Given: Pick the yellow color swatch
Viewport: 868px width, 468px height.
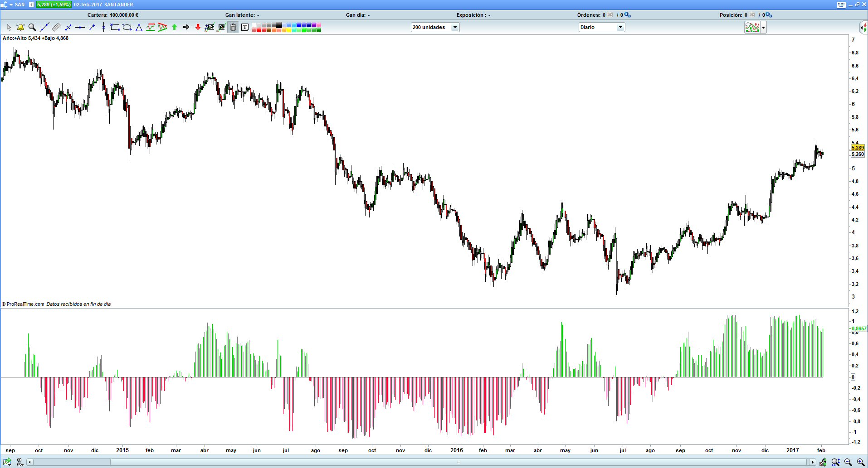Looking at the screenshot, I should point(289,30).
